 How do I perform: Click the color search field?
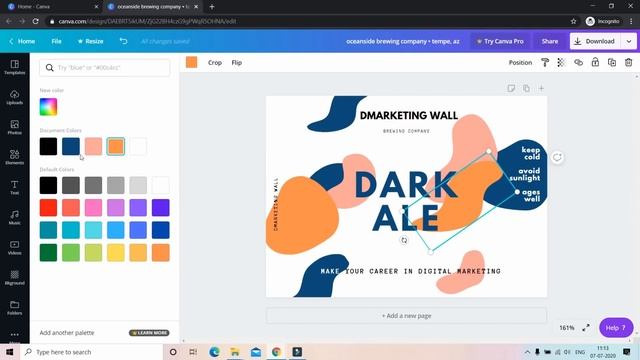(105, 67)
